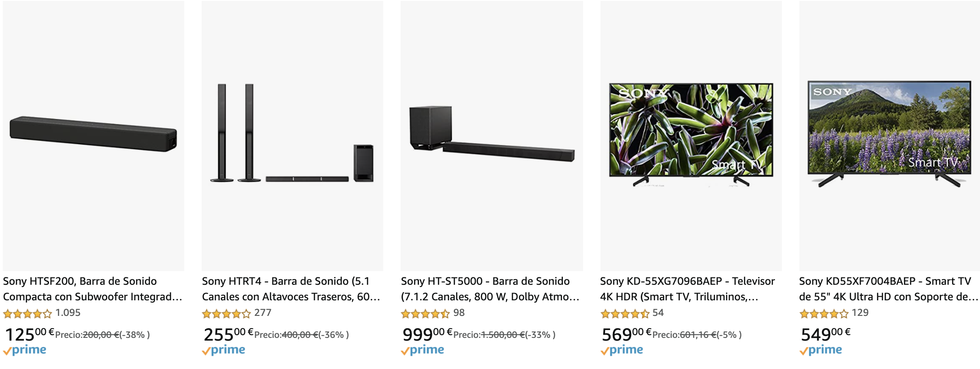Open star rating of the HTRT4 soundbar
980x369 pixels.
coord(226,314)
